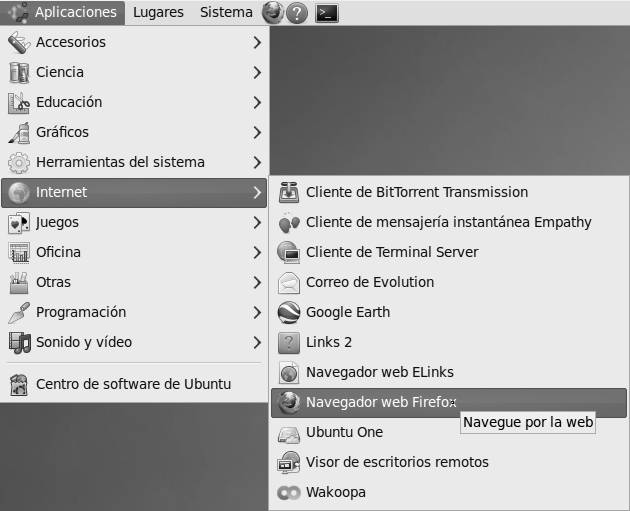This screenshot has height=511, width=630.
Task: Select Herramientas del sistema category
Action: click(120, 162)
